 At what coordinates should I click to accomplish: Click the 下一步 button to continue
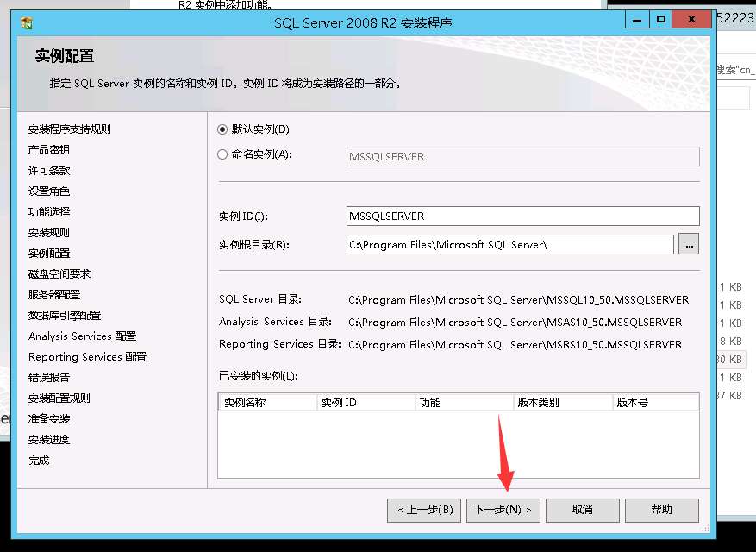(503, 510)
